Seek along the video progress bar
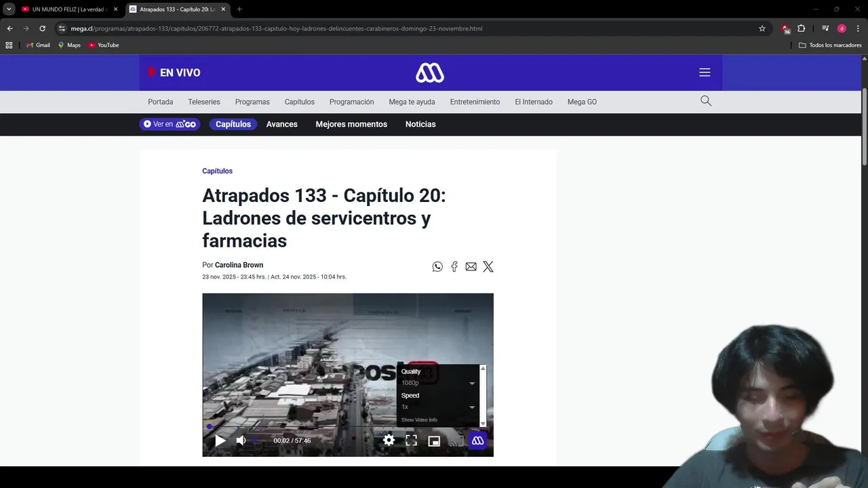This screenshot has height=488, width=868. pyautogui.click(x=348, y=427)
